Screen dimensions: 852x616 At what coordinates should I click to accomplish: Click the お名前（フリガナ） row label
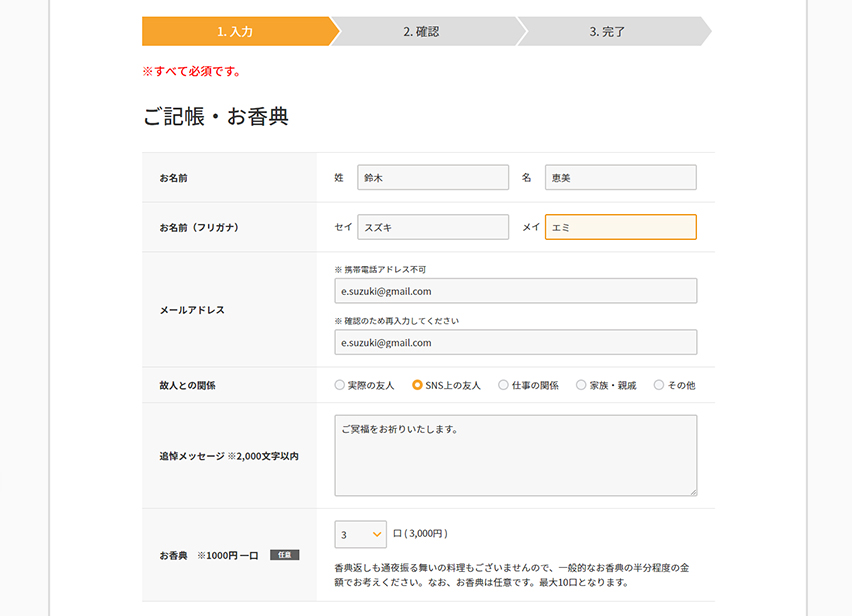click(199, 228)
